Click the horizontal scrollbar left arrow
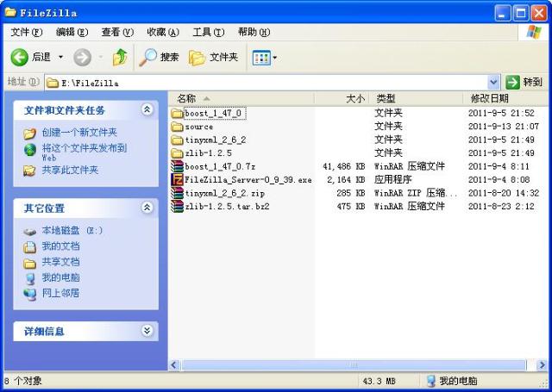 click(x=174, y=365)
